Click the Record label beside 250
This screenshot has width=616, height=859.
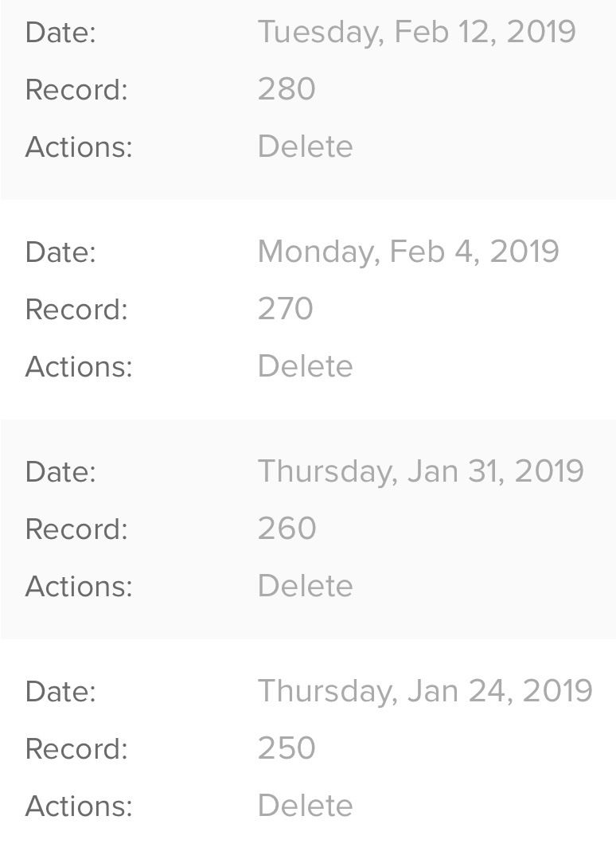(x=76, y=748)
